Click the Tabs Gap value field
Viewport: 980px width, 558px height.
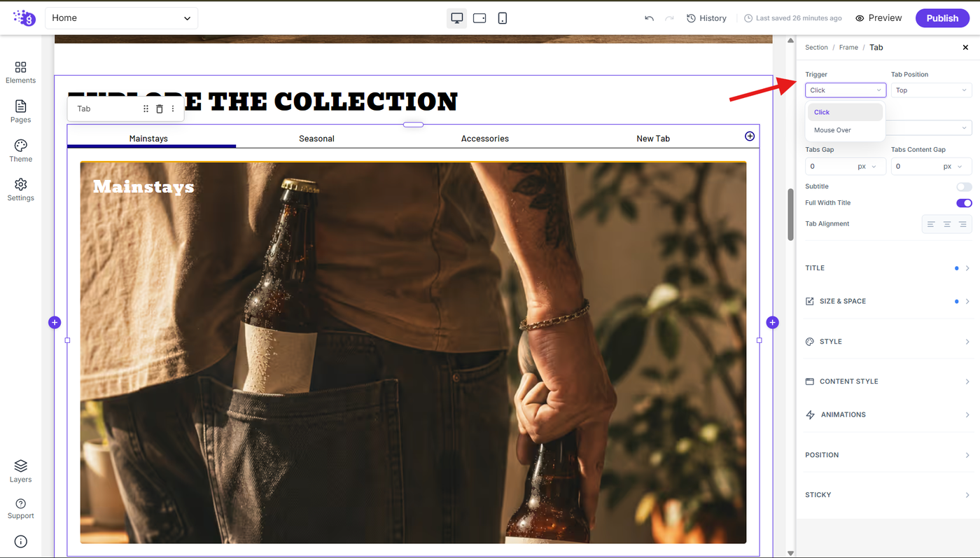829,167
